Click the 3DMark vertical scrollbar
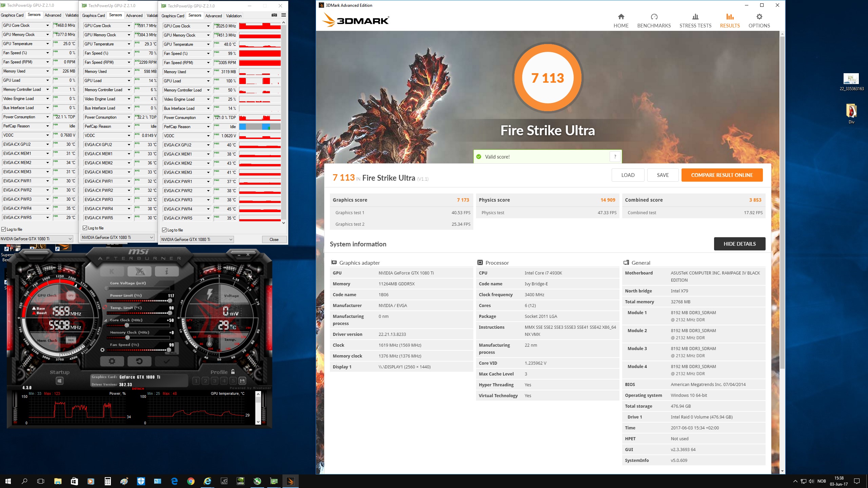 tap(782, 203)
